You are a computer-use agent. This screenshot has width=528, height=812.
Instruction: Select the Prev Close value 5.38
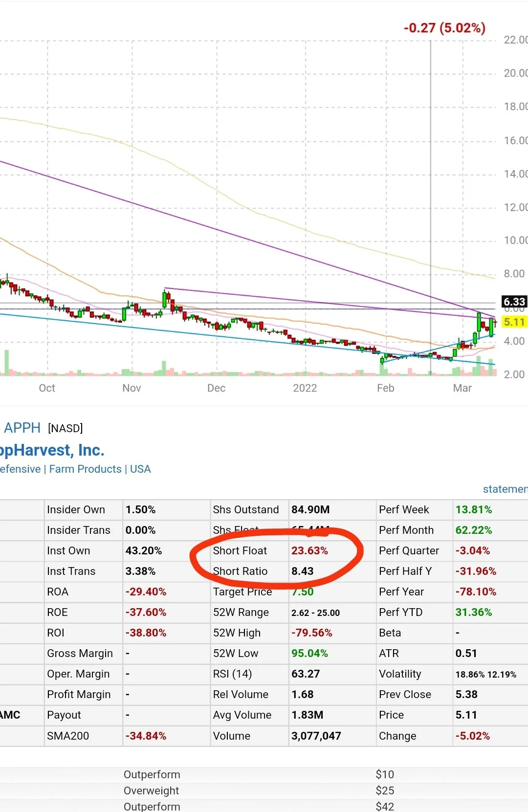466,694
